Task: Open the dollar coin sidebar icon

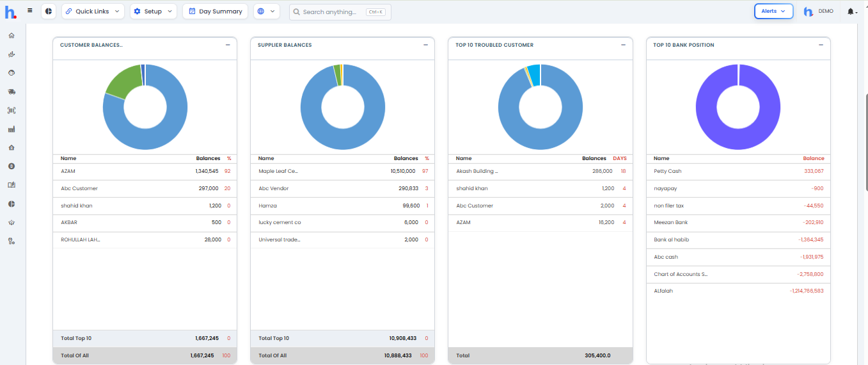Action: [12, 166]
